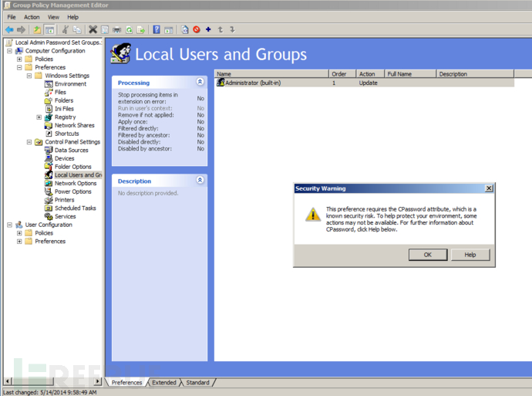
Task: Click the page icon left of the red circle
Action: [184, 30]
